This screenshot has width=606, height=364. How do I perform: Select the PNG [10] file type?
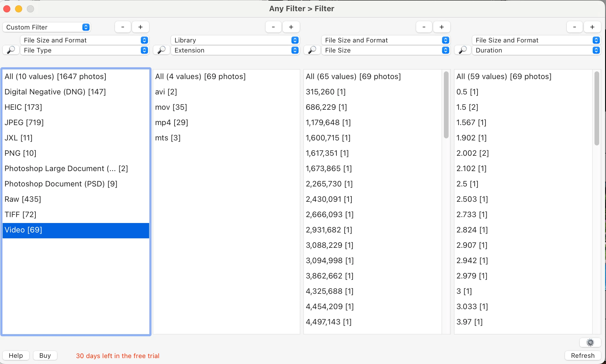76,153
